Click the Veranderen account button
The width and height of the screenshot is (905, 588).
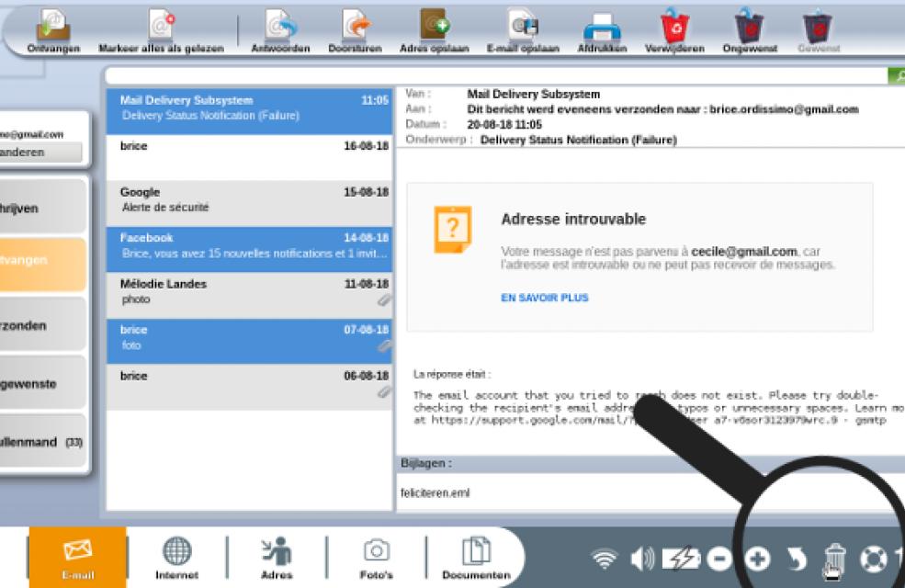coord(40,153)
